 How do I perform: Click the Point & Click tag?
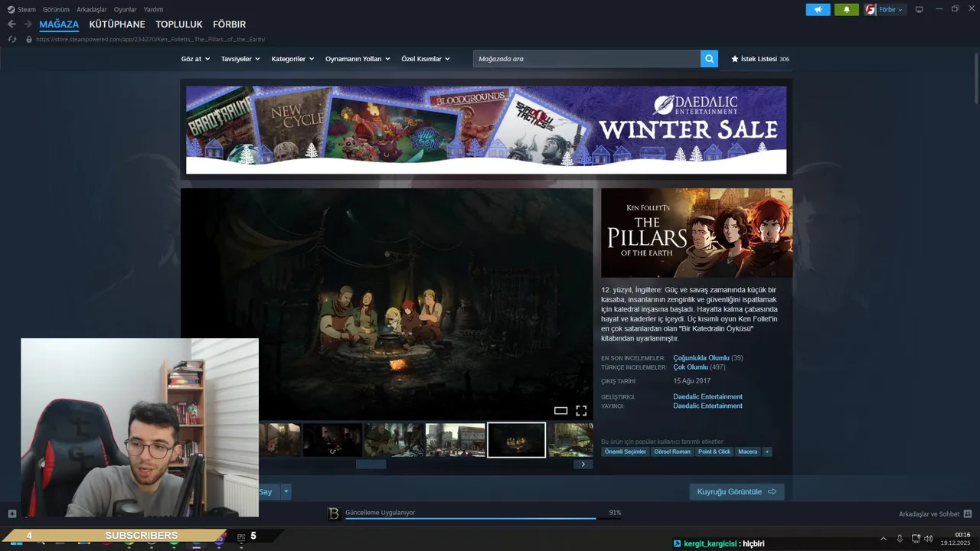point(714,452)
